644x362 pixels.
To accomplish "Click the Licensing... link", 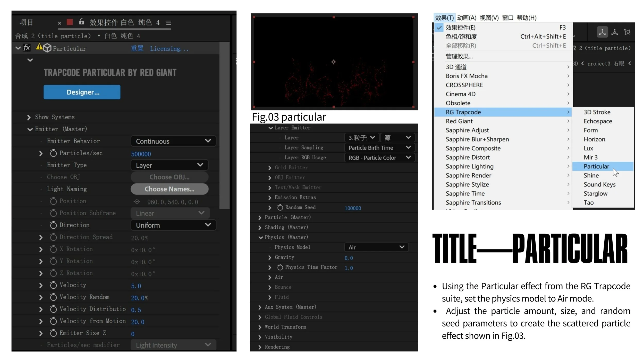I will [169, 49].
